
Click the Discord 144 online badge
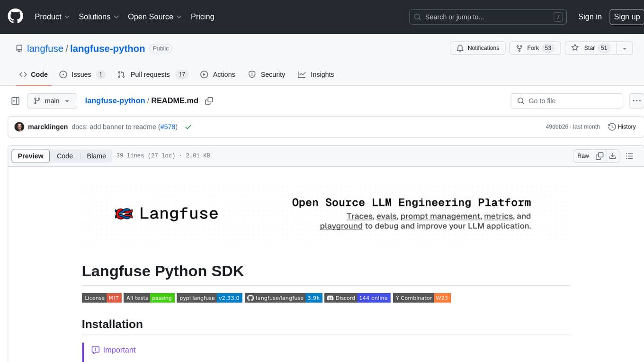pos(358,298)
